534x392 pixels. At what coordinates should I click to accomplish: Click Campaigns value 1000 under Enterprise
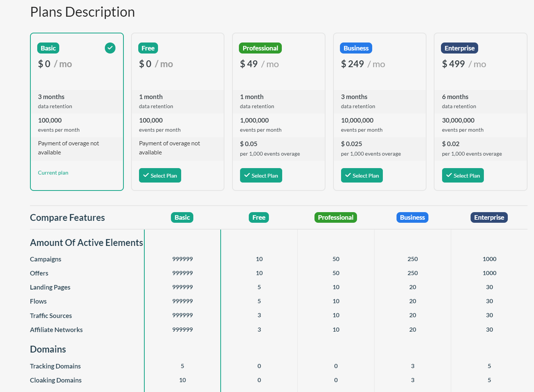tap(490, 259)
